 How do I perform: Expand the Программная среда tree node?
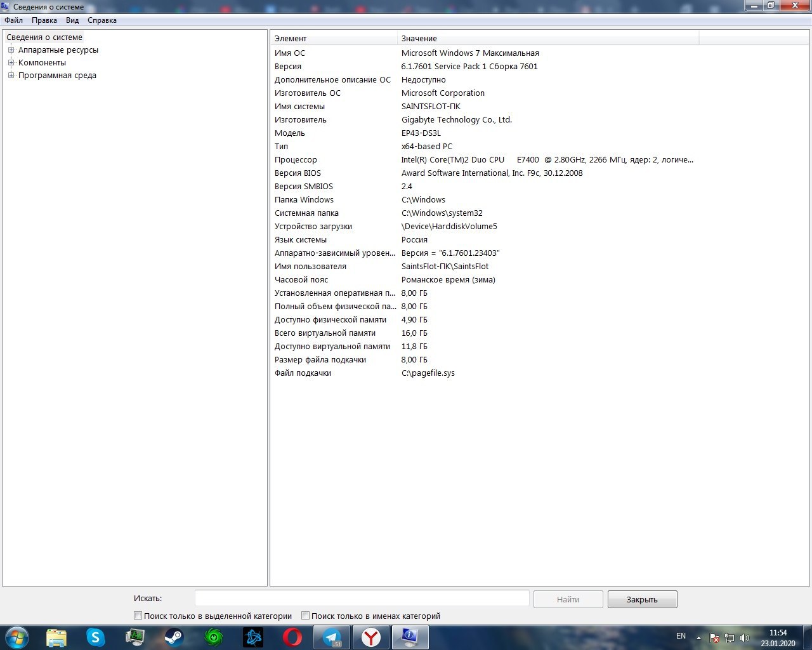point(11,75)
